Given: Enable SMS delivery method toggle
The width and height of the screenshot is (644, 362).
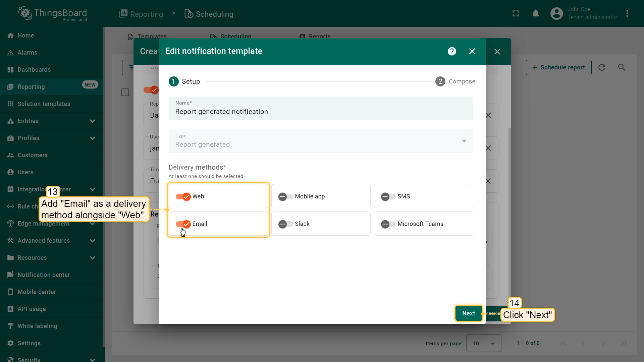Looking at the screenshot, I should (388, 196).
